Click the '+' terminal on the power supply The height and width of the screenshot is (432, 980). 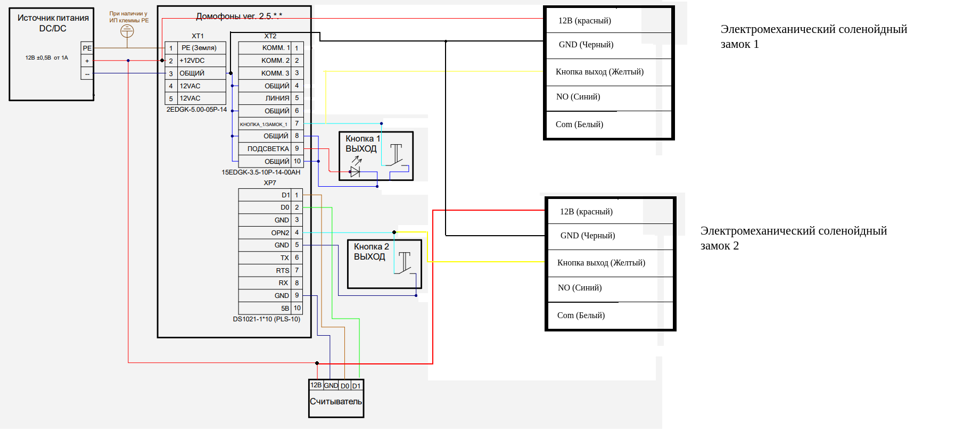tap(87, 61)
